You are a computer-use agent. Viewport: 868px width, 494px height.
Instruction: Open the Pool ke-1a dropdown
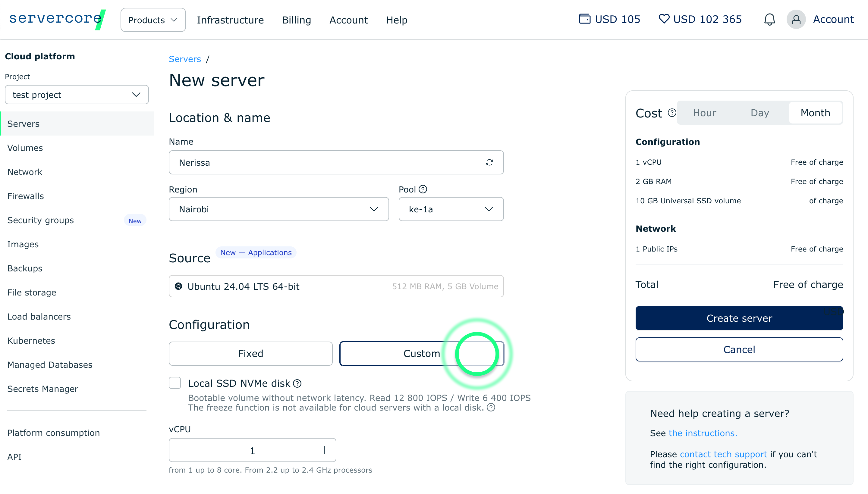point(451,209)
